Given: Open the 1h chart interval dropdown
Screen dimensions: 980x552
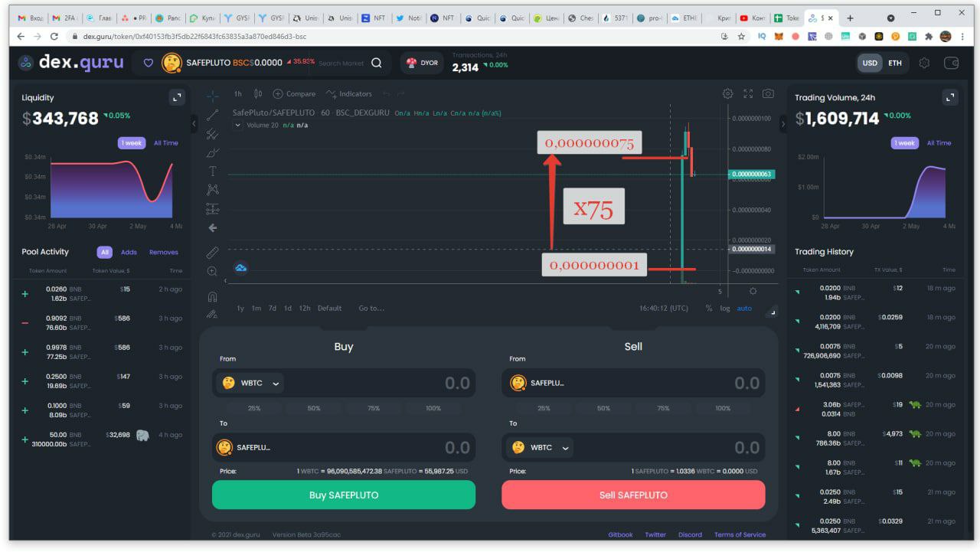Looking at the screenshot, I should pos(238,93).
